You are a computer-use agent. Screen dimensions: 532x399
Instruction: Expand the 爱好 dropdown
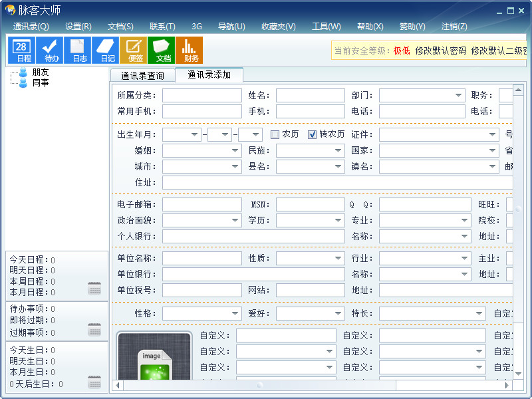tap(338, 313)
